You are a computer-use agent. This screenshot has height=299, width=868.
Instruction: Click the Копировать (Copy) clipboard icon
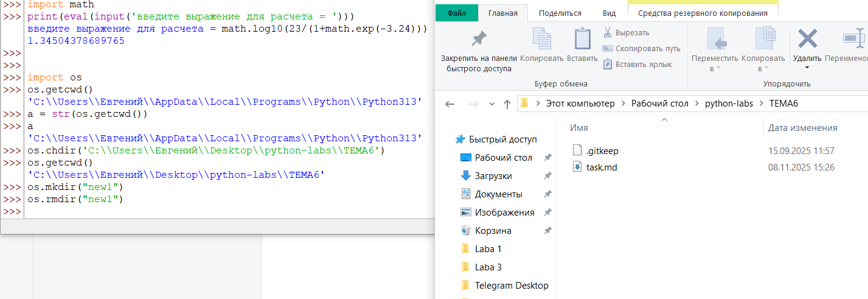click(x=541, y=39)
